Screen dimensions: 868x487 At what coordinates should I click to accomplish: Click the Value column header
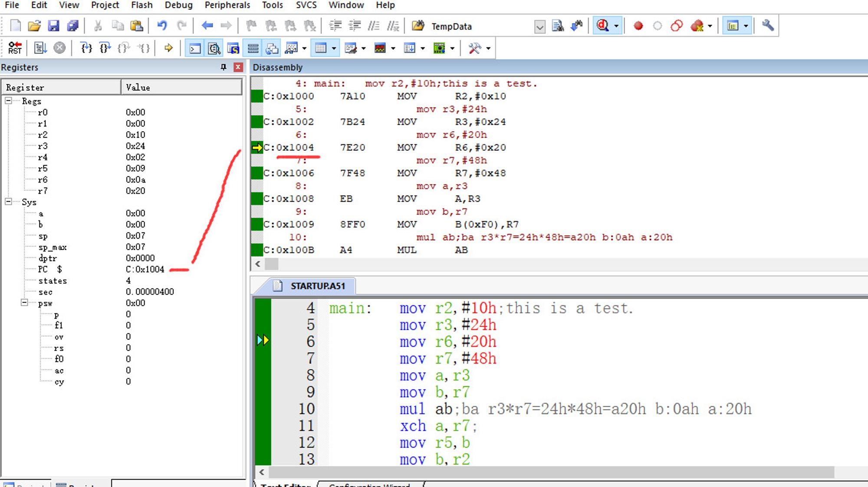click(181, 87)
